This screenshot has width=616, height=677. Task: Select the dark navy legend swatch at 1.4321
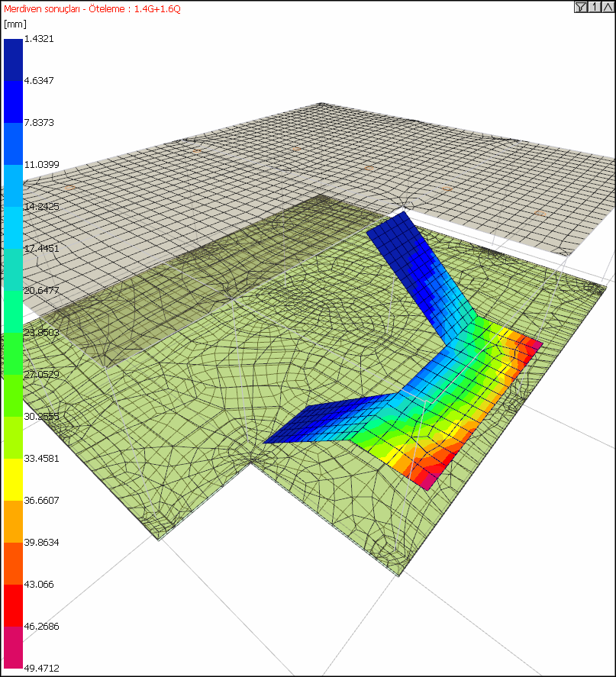click(13, 60)
